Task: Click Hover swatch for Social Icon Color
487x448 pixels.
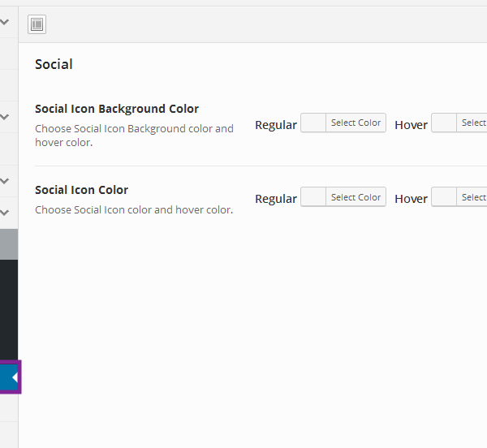Action: tap(444, 197)
